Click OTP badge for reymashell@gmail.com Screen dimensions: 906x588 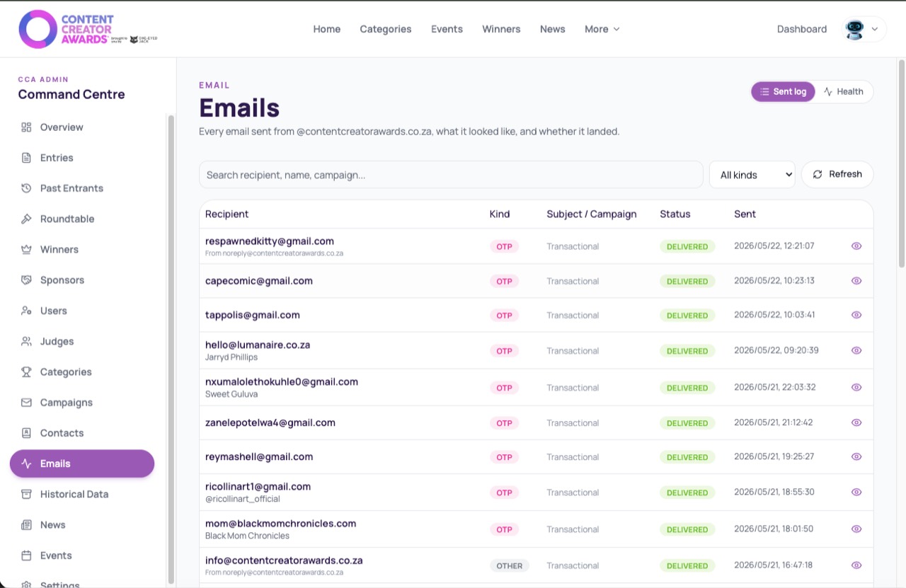(504, 457)
